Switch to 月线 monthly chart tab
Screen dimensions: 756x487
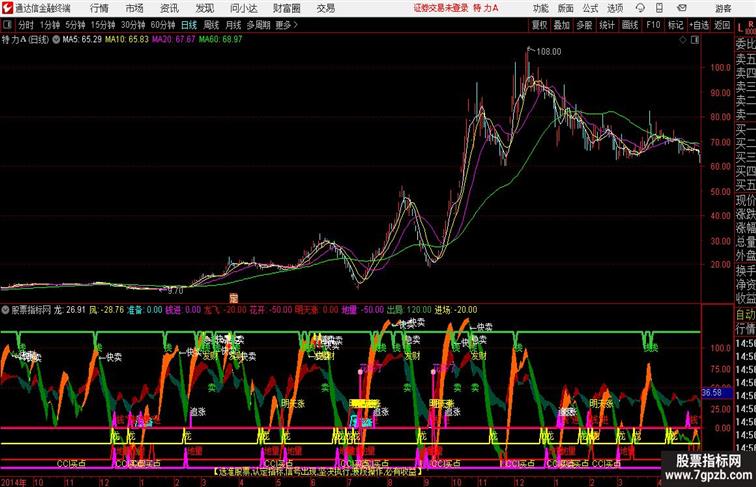click(x=233, y=25)
